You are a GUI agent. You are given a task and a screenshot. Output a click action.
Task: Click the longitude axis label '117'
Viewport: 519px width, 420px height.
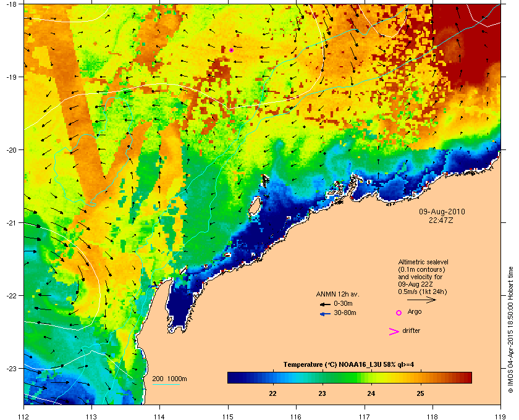[365, 416]
